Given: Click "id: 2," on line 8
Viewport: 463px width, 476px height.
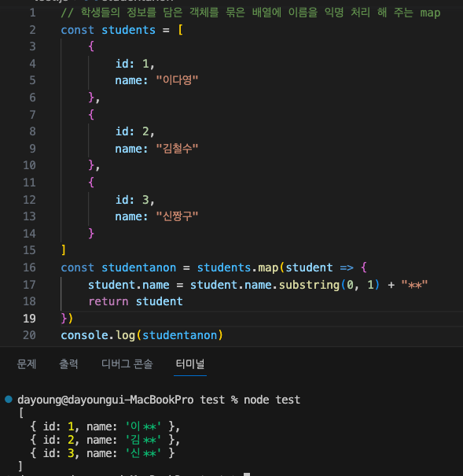Looking at the screenshot, I should tap(135, 131).
